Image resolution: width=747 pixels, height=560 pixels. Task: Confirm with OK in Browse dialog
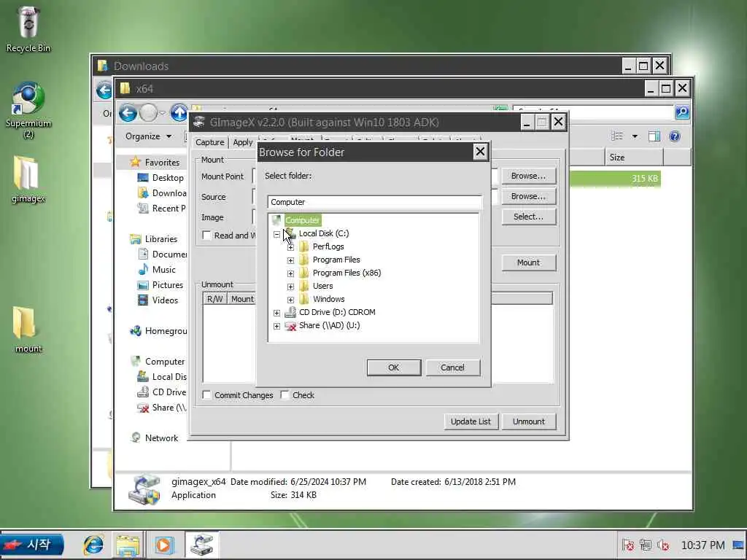click(394, 367)
